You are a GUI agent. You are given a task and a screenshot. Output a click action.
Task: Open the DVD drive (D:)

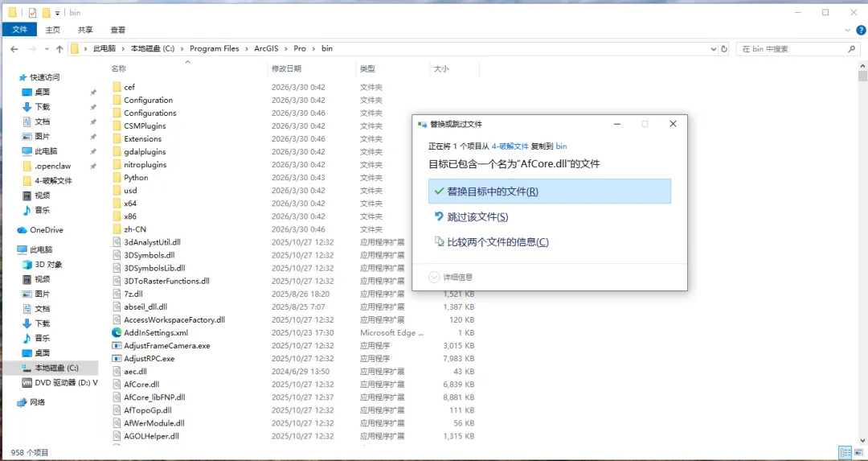tap(66, 382)
